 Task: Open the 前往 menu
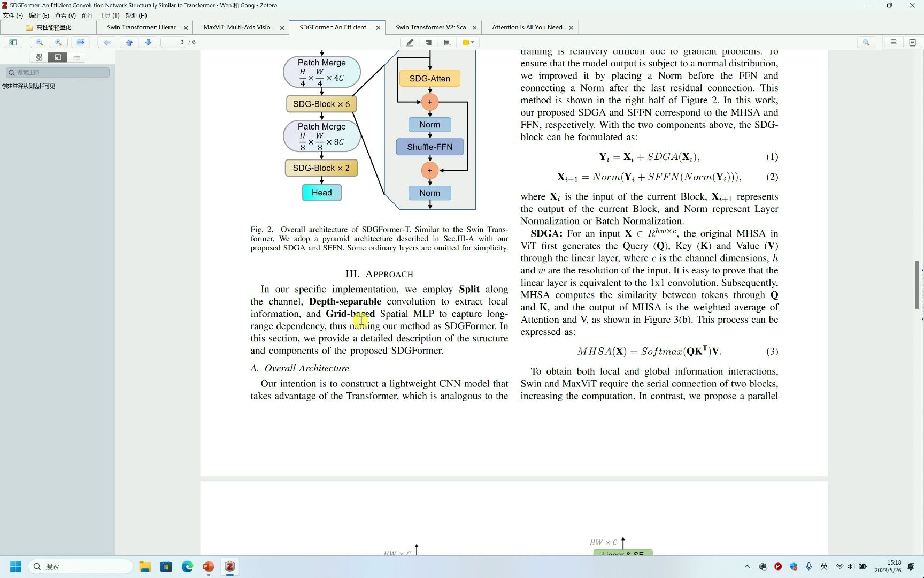coord(88,16)
